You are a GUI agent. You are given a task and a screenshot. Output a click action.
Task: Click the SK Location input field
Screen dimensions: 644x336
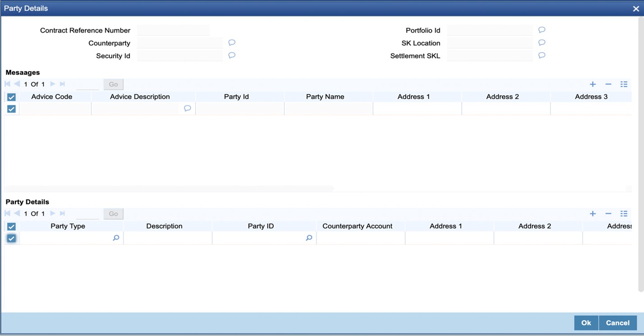[x=490, y=43]
